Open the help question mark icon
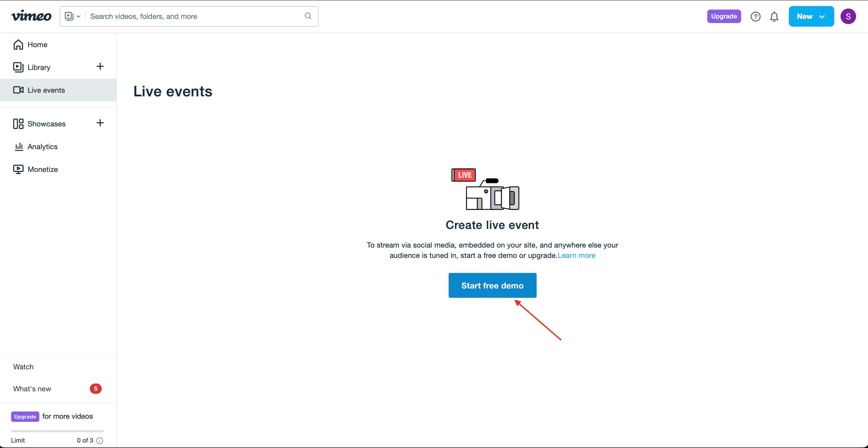Viewport: 868px width, 448px height. point(755,16)
